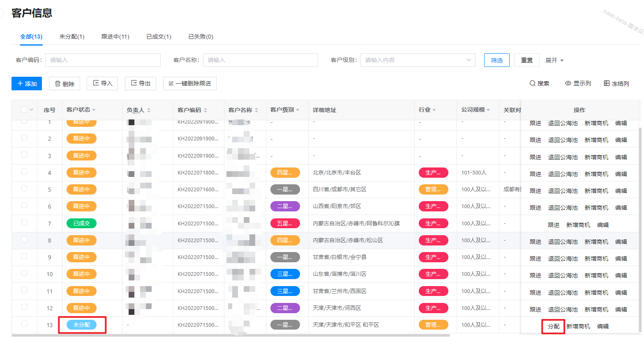Click the 导出 export button
The image size is (644, 337).
point(141,83)
